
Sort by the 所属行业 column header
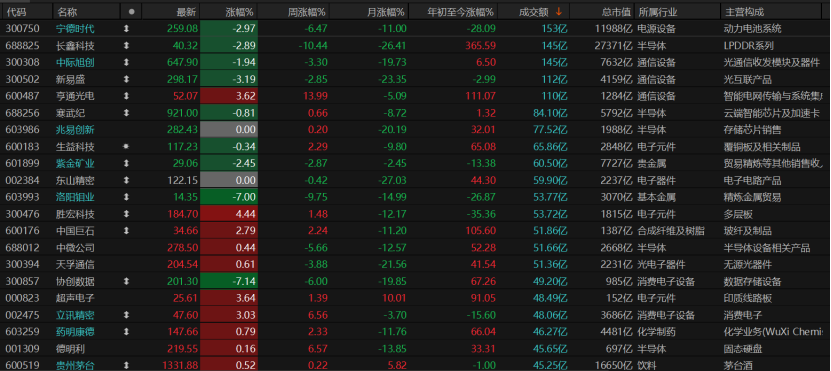658,12
